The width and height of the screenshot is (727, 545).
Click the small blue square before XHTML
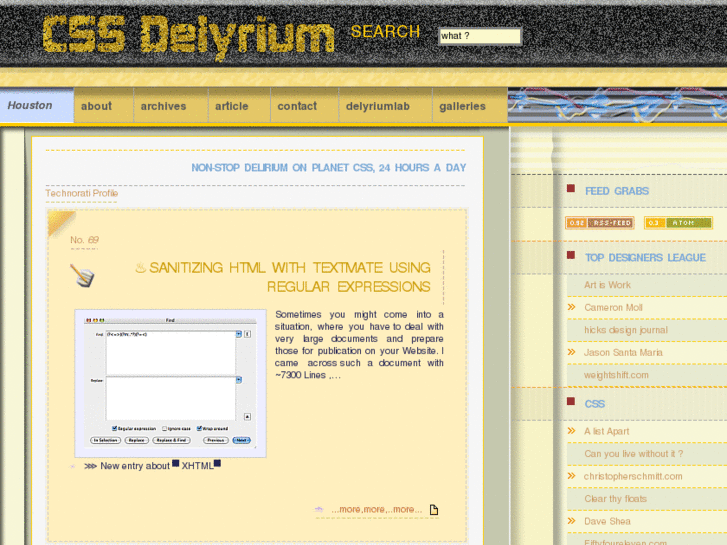coord(176,463)
